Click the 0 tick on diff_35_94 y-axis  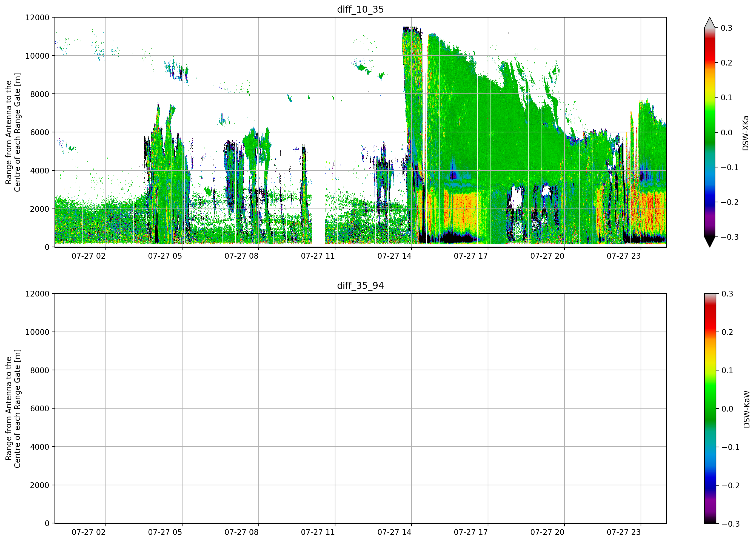(47, 524)
